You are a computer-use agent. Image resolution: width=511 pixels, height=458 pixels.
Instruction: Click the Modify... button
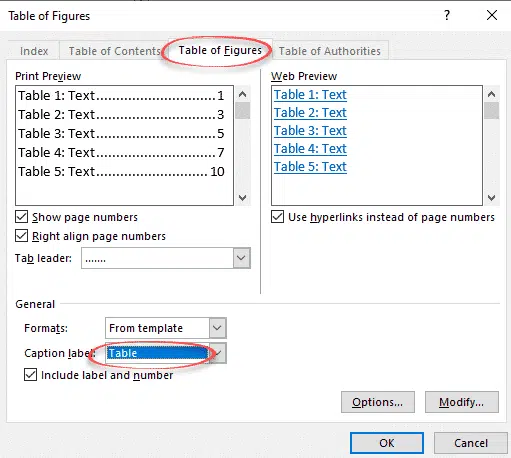(x=462, y=402)
